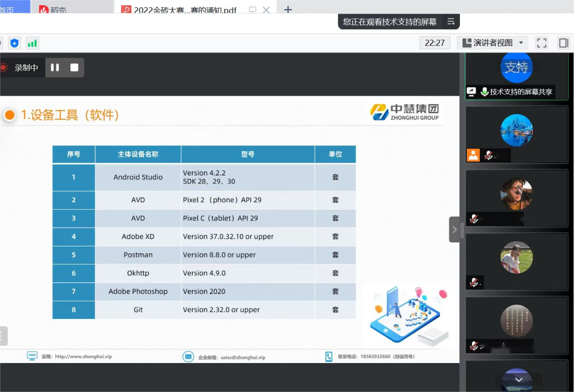The height and width of the screenshot is (392, 574).
Task: Click the Okhttp table cell
Action: point(138,273)
